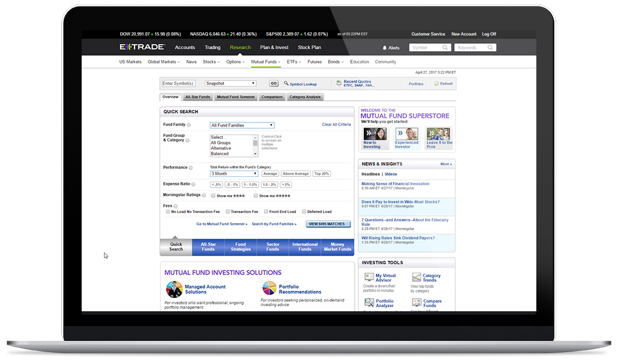The height and width of the screenshot is (364, 618).
Task: Open the Snapshot dropdown
Action: (231, 83)
